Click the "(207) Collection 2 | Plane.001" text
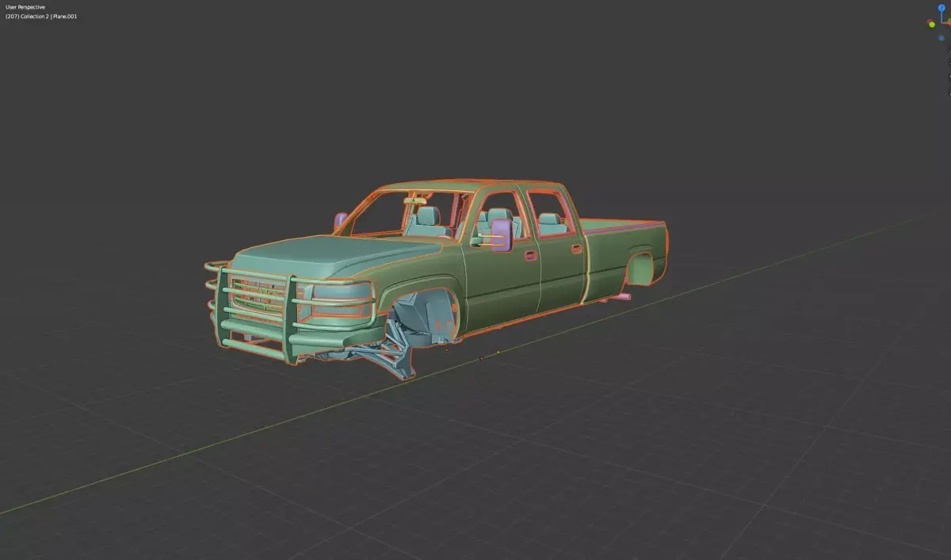 coord(41,16)
